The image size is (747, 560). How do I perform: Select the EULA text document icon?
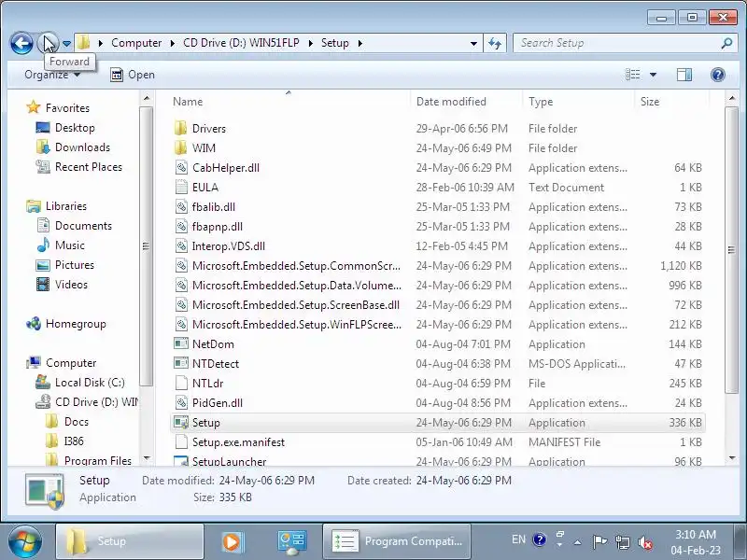click(x=181, y=188)
